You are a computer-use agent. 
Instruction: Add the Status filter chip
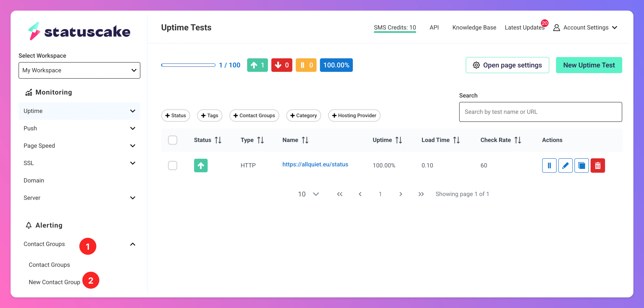pos(176,116)
